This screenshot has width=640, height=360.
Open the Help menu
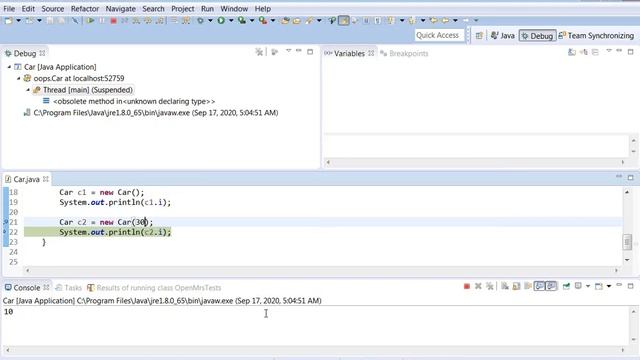(262, 9)
